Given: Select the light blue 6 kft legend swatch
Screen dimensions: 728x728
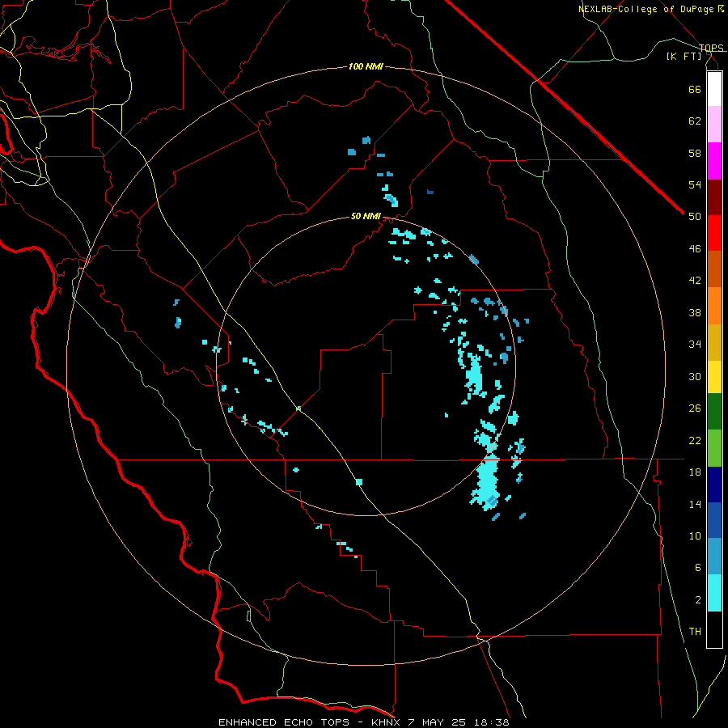Looking at the screenshot, I should coord(714,556).
